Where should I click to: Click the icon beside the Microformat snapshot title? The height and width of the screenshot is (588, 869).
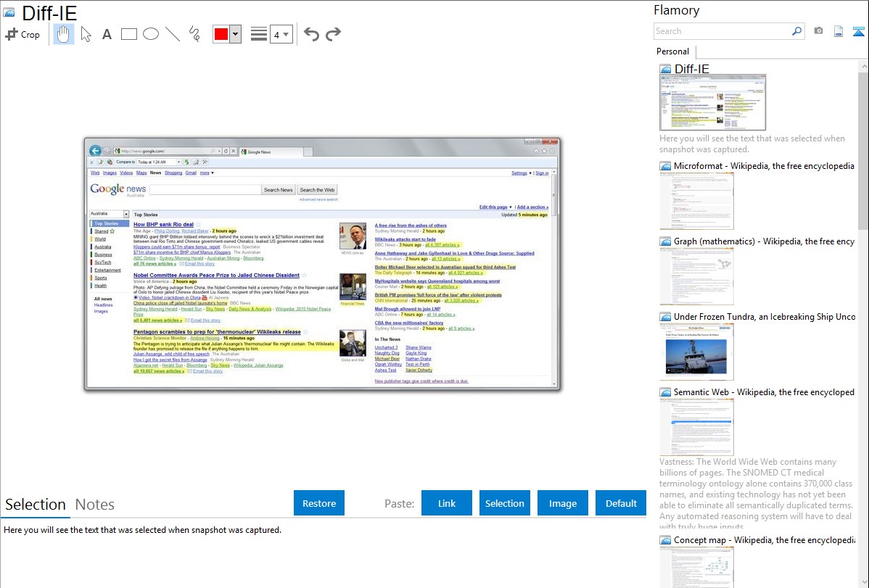665,166
